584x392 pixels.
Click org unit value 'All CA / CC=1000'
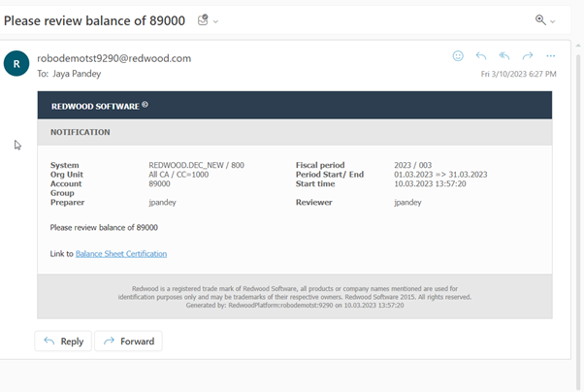178,175
